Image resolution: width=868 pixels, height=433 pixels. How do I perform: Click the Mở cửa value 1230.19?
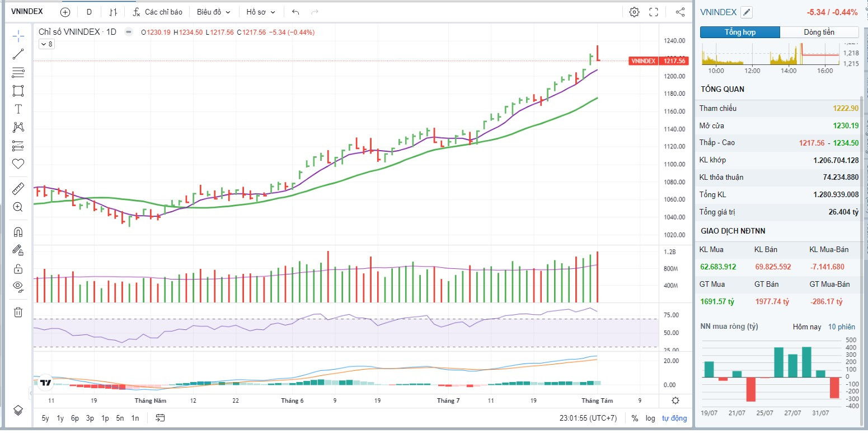(x=846, y=125)
